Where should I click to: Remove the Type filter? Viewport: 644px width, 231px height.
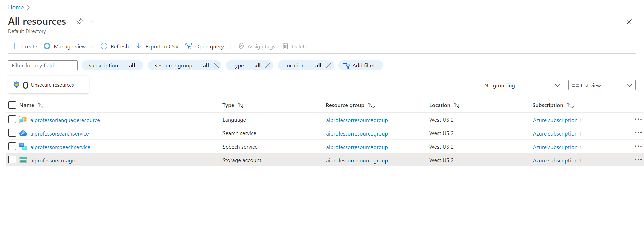tap(268, 65)
